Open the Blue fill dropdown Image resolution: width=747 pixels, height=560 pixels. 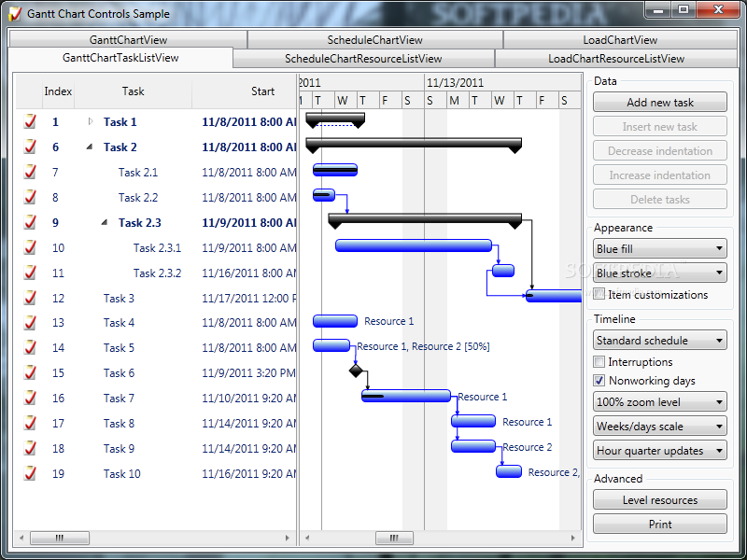pyautogui.click(x=660, y=248)
